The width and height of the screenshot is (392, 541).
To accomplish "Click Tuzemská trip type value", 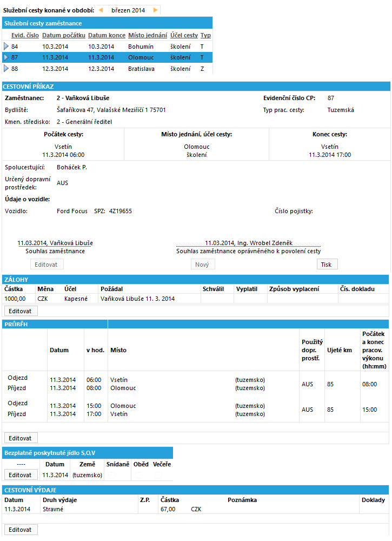I will 341,110.
